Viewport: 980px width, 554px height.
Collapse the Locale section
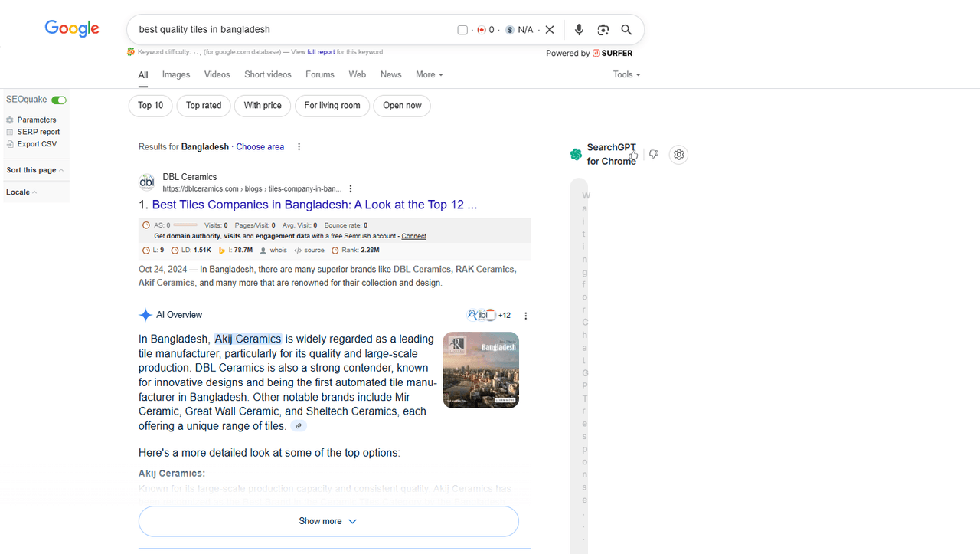click(21, 192)
